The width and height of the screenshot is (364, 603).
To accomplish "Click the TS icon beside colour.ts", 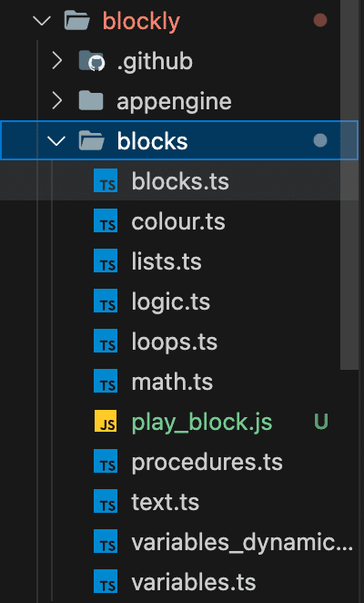I will pos(106,221).
